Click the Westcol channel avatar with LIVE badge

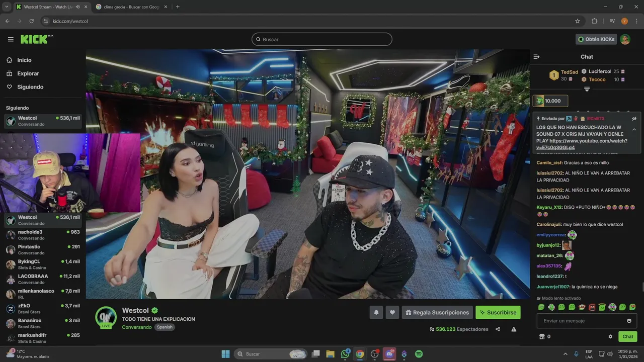106,317
